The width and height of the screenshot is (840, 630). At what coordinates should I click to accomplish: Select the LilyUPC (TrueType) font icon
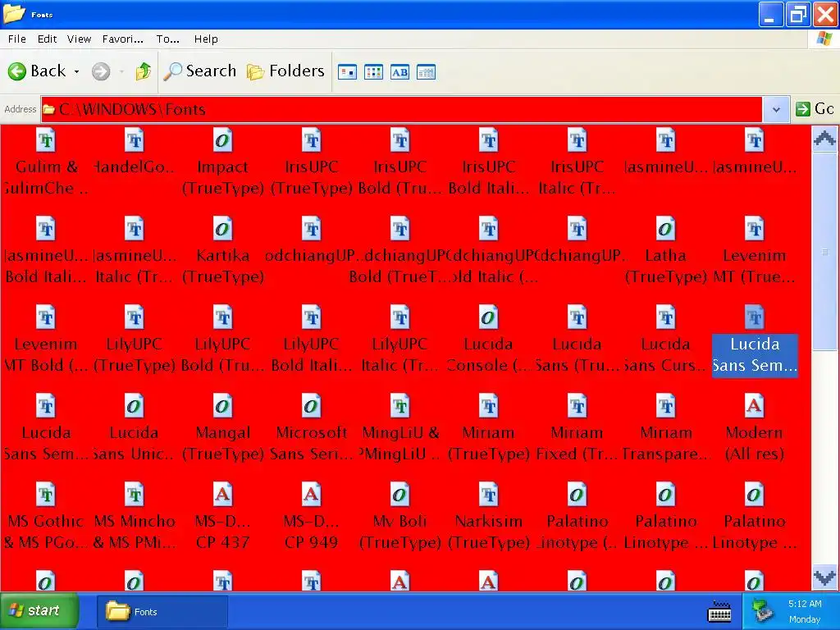point(134,317)
